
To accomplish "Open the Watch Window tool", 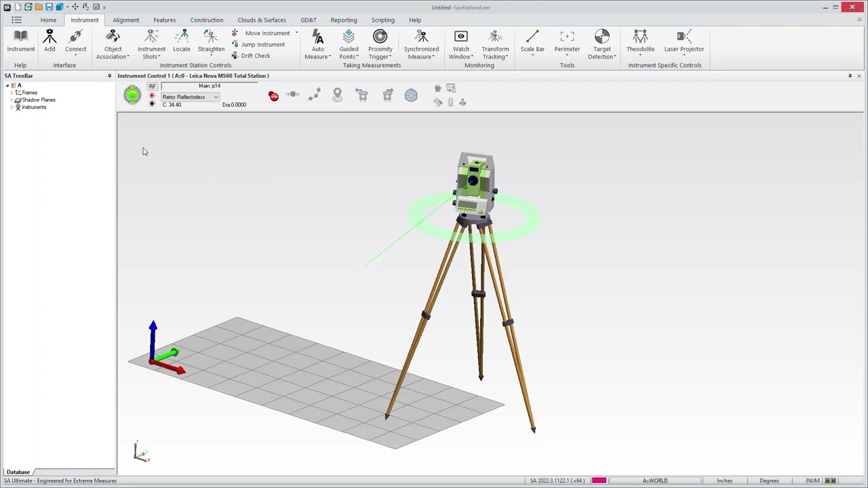I will point(460,45).
